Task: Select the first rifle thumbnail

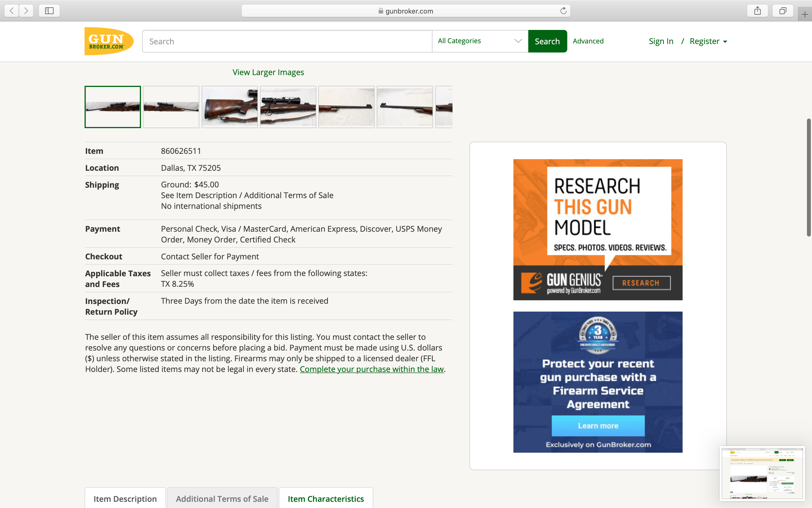Action: coord(112,107)
